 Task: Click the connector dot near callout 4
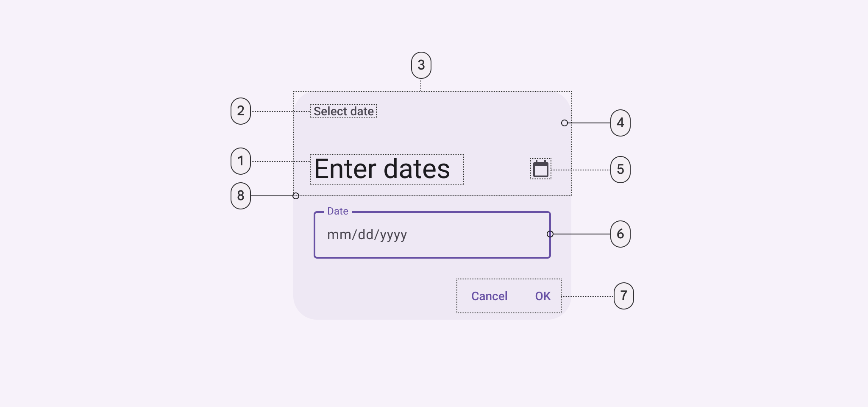point(564,123)
